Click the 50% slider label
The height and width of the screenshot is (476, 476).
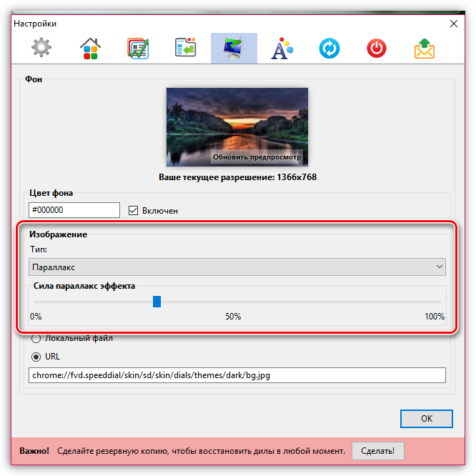click(x=233, y=317)
